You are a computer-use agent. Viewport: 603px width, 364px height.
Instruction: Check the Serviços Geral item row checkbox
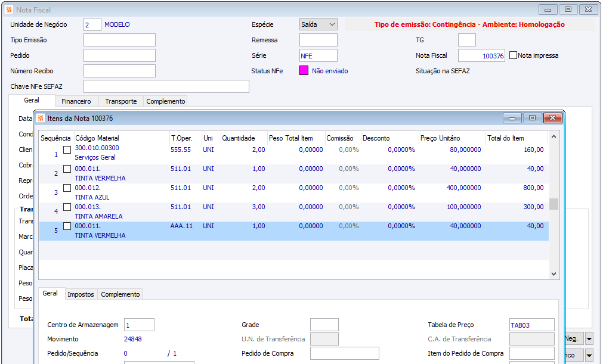[67, 150]
